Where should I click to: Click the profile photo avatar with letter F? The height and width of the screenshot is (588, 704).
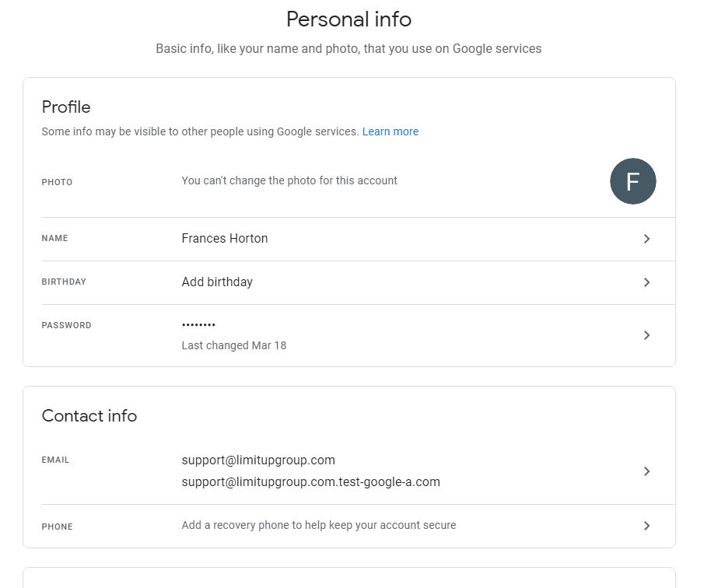(x=632, y=181)
